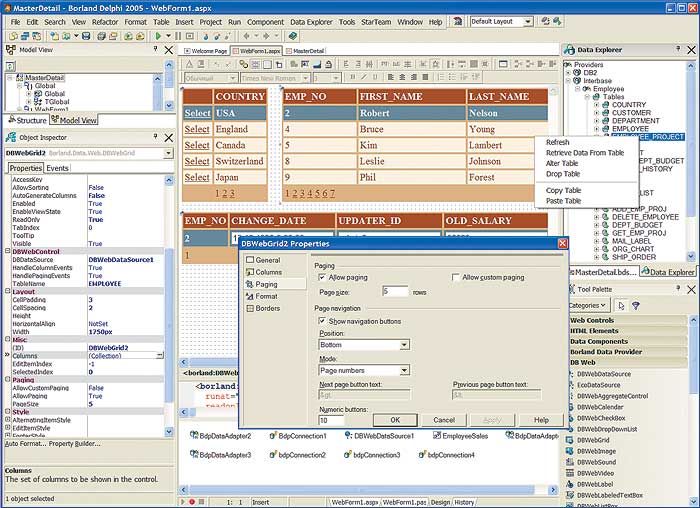Click the Property Builder link
Viewport: 700px width, 508px height.
[75, 444]
